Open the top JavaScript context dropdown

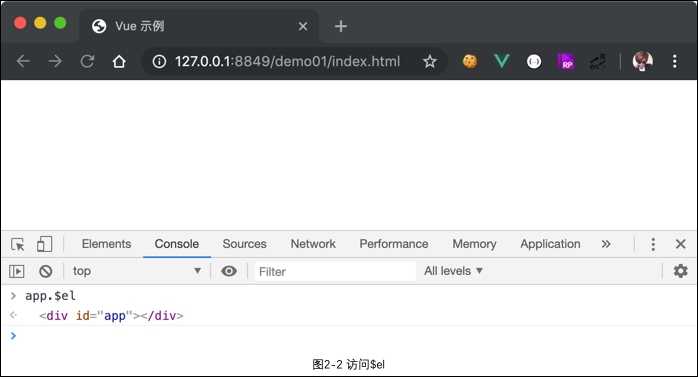[136, 271]
